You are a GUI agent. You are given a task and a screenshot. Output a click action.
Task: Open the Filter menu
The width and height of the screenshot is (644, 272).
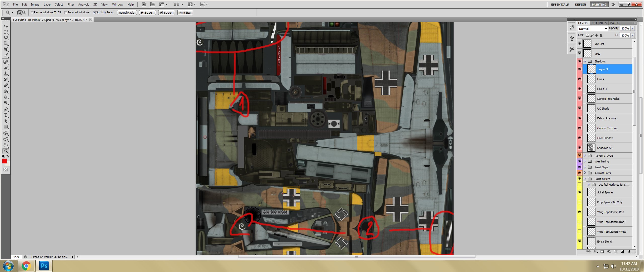coord(71,5)
